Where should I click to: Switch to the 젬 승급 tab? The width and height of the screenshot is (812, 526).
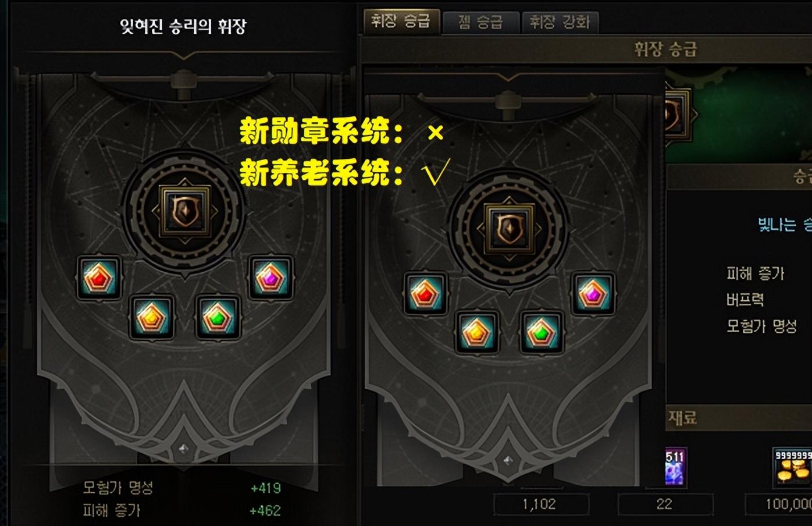click(480, 23)
